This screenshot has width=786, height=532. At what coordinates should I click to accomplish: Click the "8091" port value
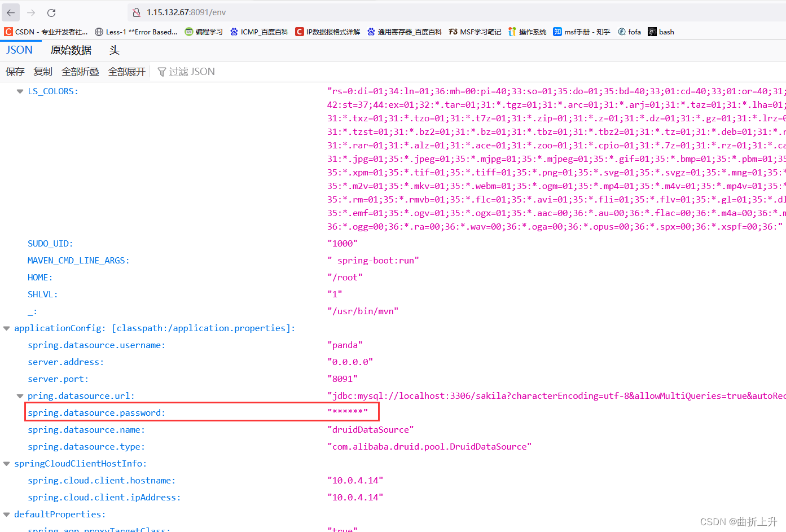[342, 379]
